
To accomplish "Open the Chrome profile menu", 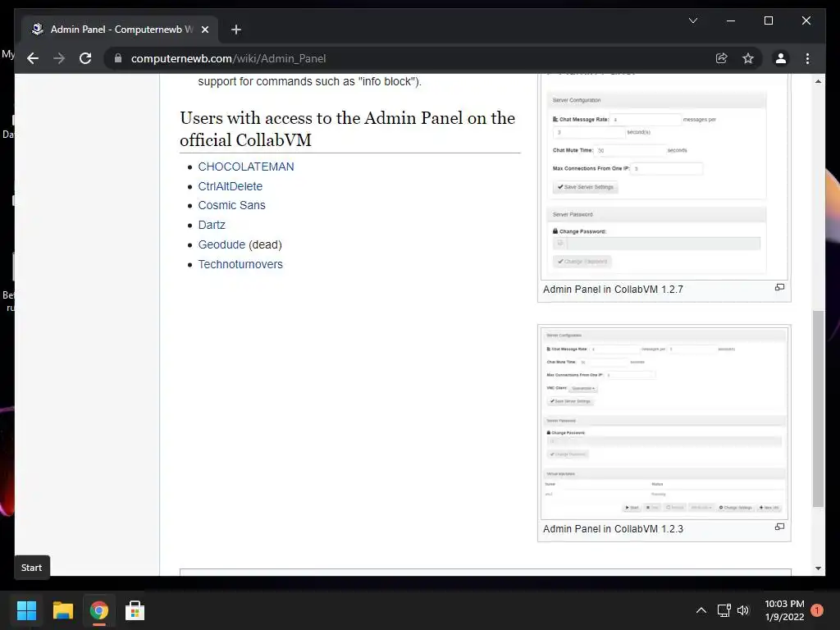I will tap(781, 58).
